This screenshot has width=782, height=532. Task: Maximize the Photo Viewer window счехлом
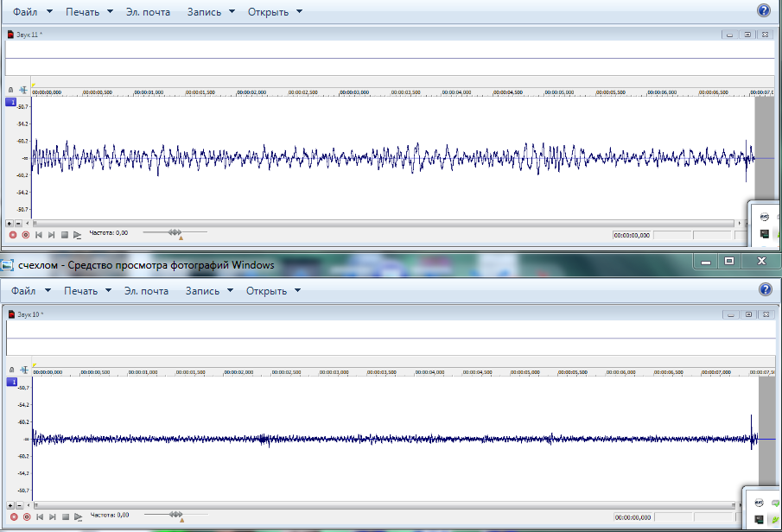coord(729,261)
